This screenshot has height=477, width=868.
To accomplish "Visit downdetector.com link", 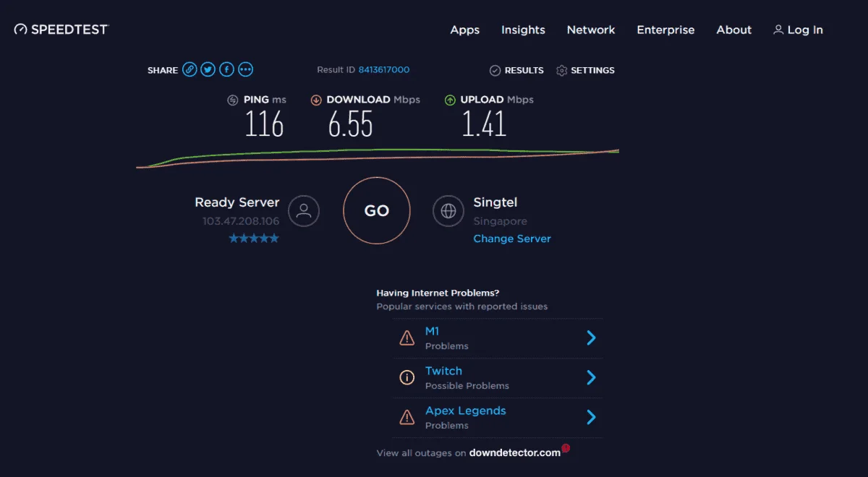I will [x=515, y=452].
